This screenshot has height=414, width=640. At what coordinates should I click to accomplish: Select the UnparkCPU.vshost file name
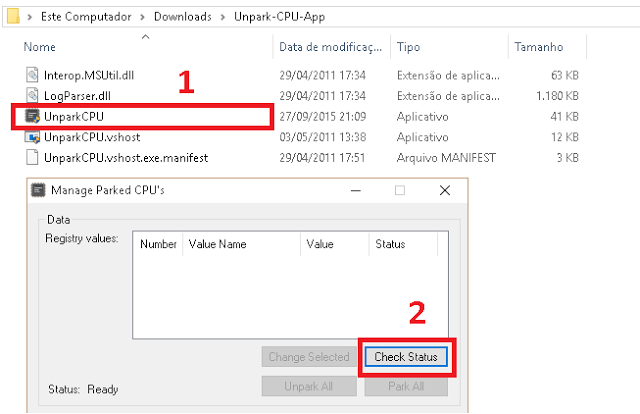[x=92, y=137]
